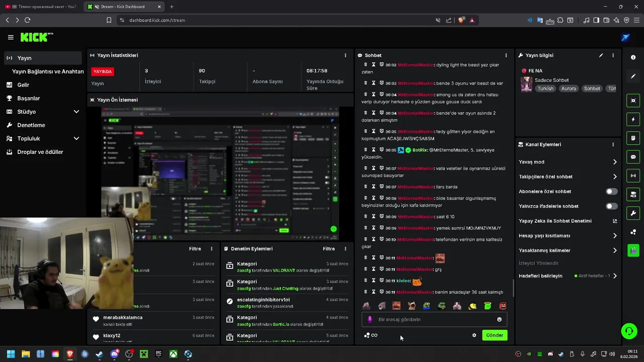Open Hedefleri belirleyin arrow
The image size is (644, 362).
pyautogui.click(x=615, y=276)
